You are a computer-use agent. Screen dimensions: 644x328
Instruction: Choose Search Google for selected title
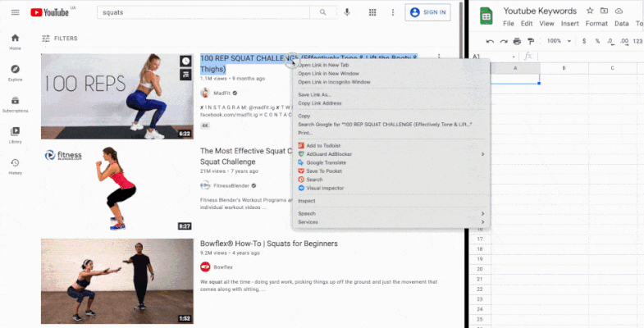[385, 125]
